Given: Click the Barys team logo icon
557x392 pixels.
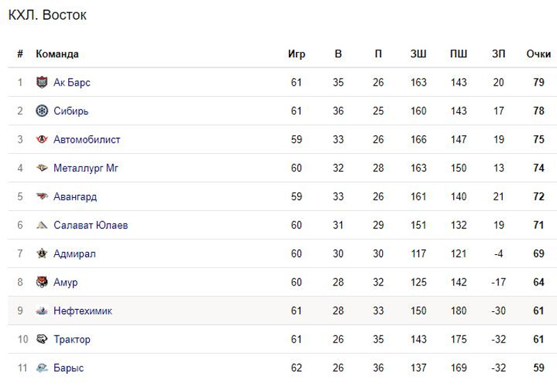Looking at the screenshot, I should pyautogui.click(x=42, y=368).
